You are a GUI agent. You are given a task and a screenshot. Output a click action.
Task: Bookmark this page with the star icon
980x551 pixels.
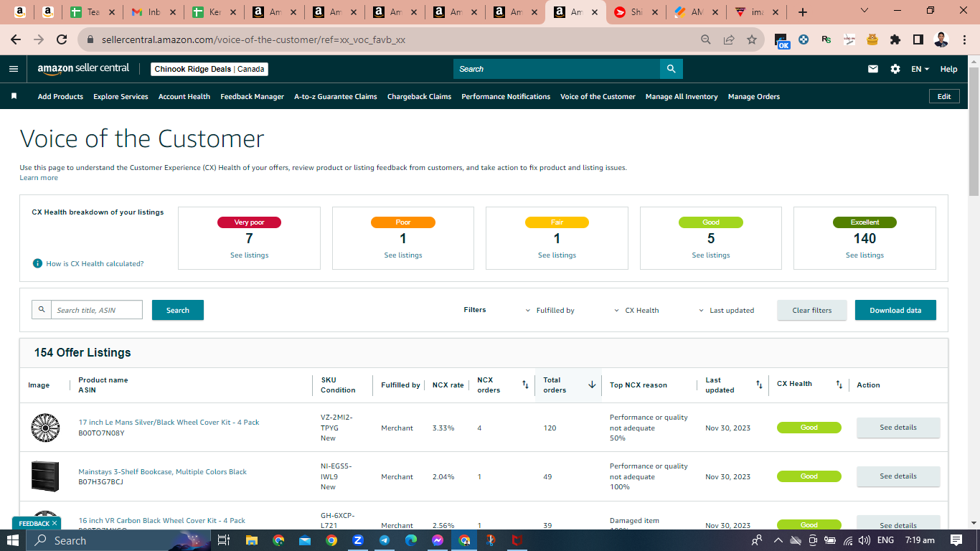tap(752, 39)
